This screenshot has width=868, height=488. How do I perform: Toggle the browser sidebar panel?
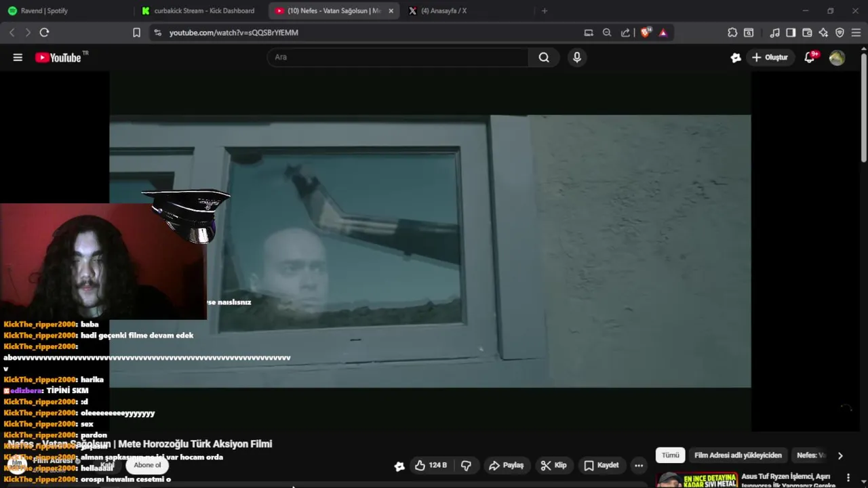[x=791, y=33]
